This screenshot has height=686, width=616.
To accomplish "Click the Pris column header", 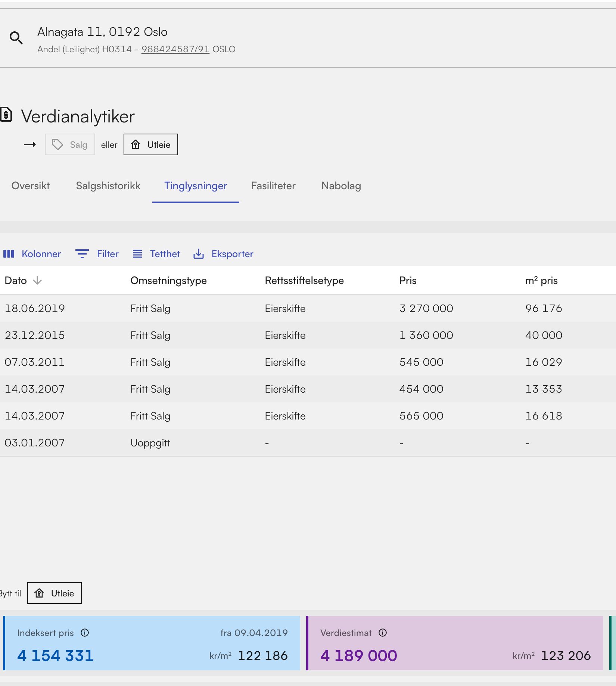I will pyautogui.click(x=408, y=281).
